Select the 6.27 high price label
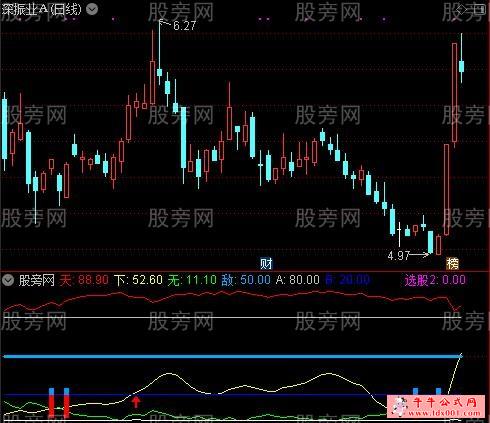 pos(184,26)
